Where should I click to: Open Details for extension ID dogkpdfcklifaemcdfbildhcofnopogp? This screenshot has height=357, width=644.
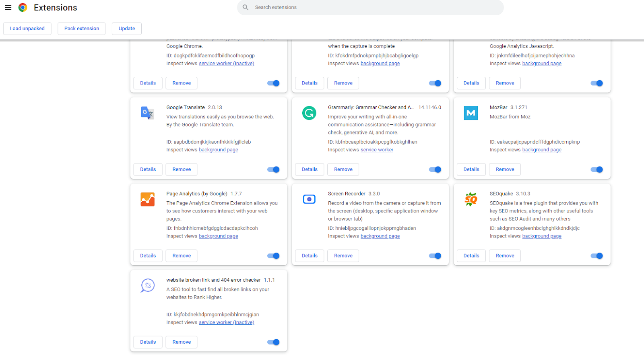[x=148, y=83]
